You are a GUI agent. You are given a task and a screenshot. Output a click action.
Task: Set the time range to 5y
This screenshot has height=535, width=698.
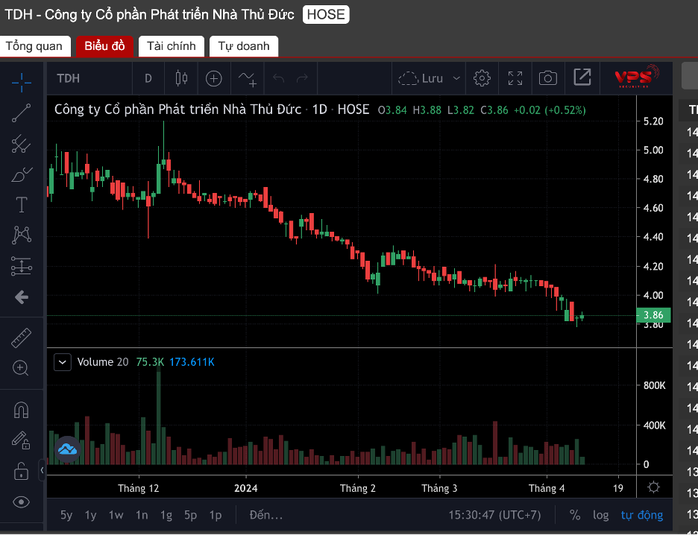tap(66, 515)
